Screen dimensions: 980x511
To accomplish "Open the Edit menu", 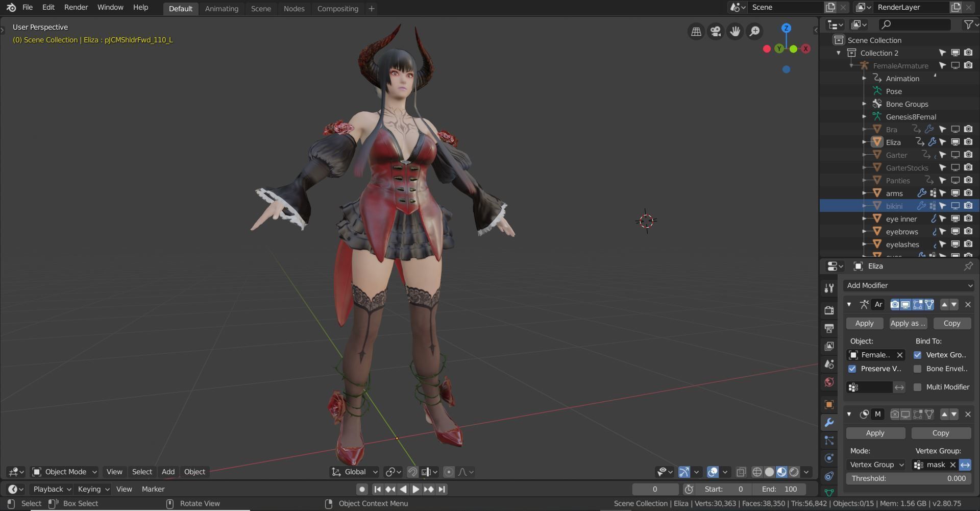I will point(48,7).
